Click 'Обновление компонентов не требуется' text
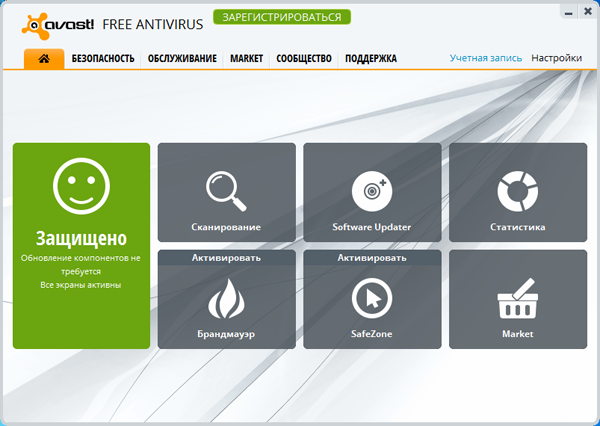The width and height of the screenshot is (600, 426). 81,265
